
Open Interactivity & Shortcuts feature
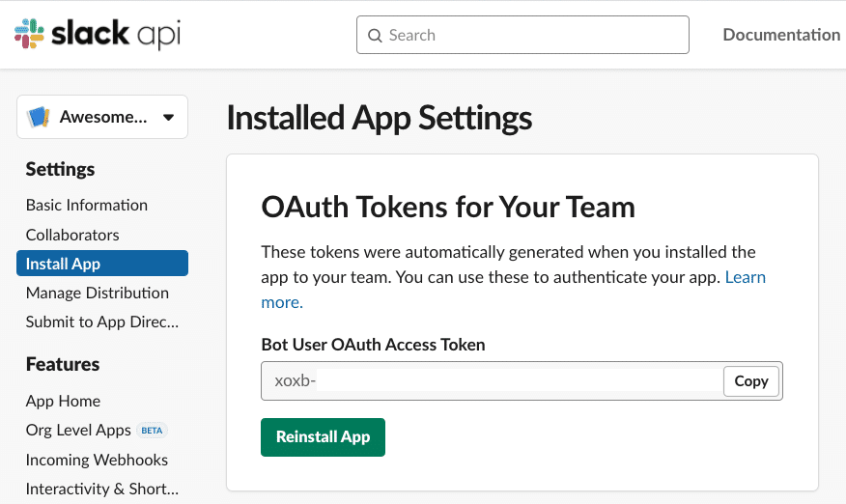[102, 489]
